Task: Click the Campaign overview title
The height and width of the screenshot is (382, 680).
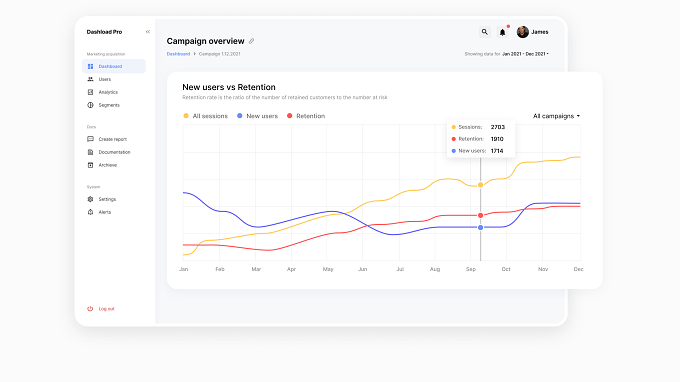Action: 206,41
